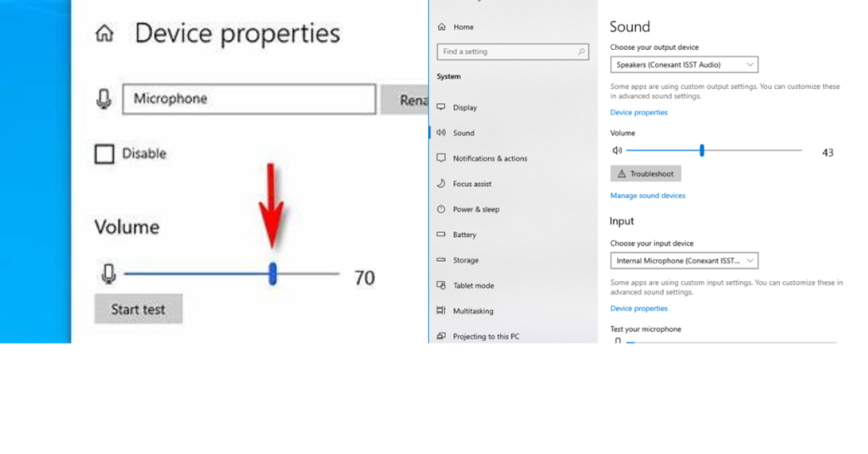Click the Display monitor icon in sidebar
Viewport: 868px width, 454px height.
coord(441,108)
